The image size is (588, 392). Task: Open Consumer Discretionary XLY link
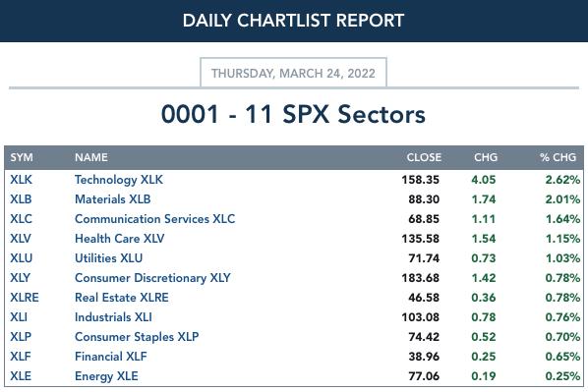pos(152,278)
